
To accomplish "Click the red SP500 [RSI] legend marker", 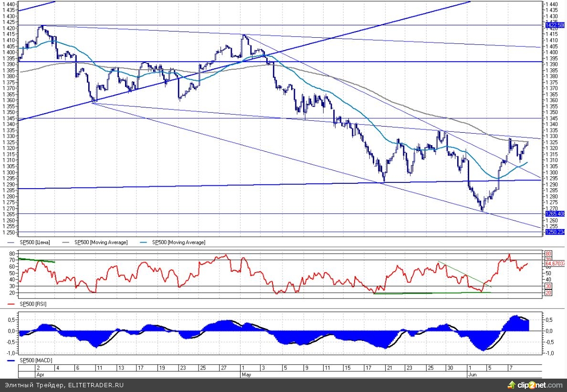I will tap(12, 304).
